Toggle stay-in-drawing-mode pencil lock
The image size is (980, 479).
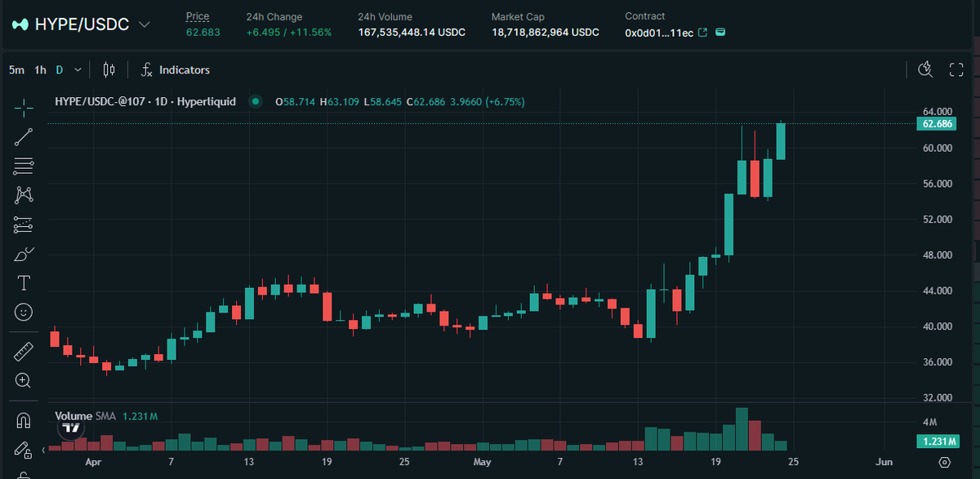(x=24, y=450)
